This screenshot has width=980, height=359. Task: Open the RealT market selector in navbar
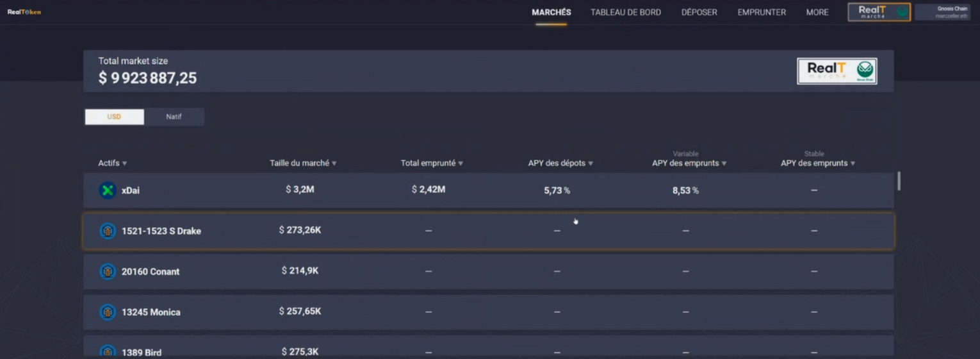(x=879, y=12)
